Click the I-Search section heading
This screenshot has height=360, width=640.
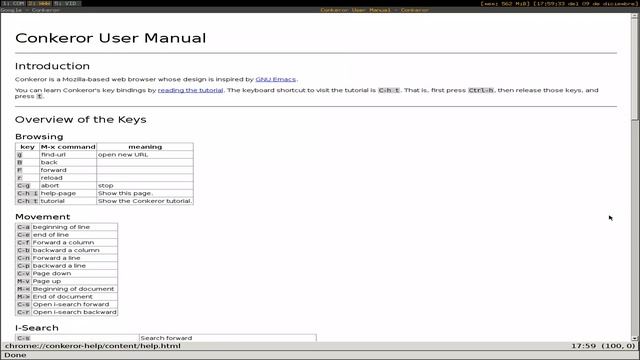[x=37, y=327]
